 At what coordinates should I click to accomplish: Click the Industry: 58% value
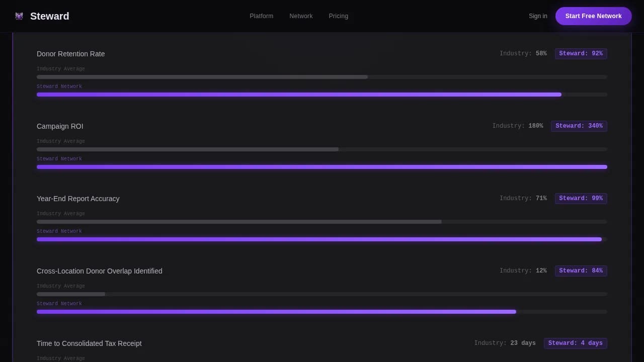[x=523, y=53]
